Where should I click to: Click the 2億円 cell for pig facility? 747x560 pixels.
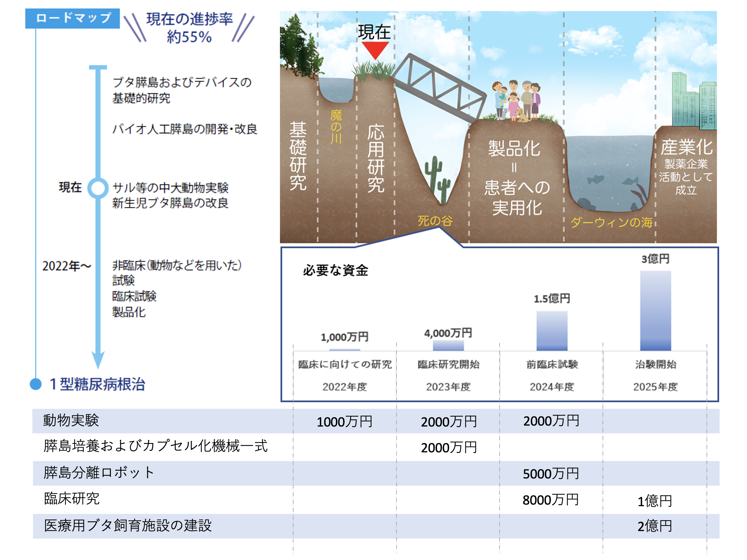pyautogui.click(x=655, y=526)
